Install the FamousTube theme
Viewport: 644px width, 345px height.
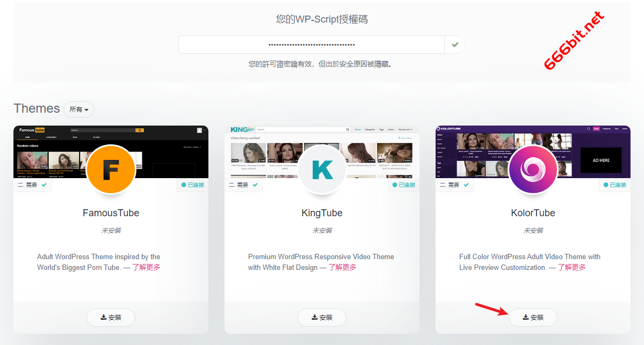(111, 318)
